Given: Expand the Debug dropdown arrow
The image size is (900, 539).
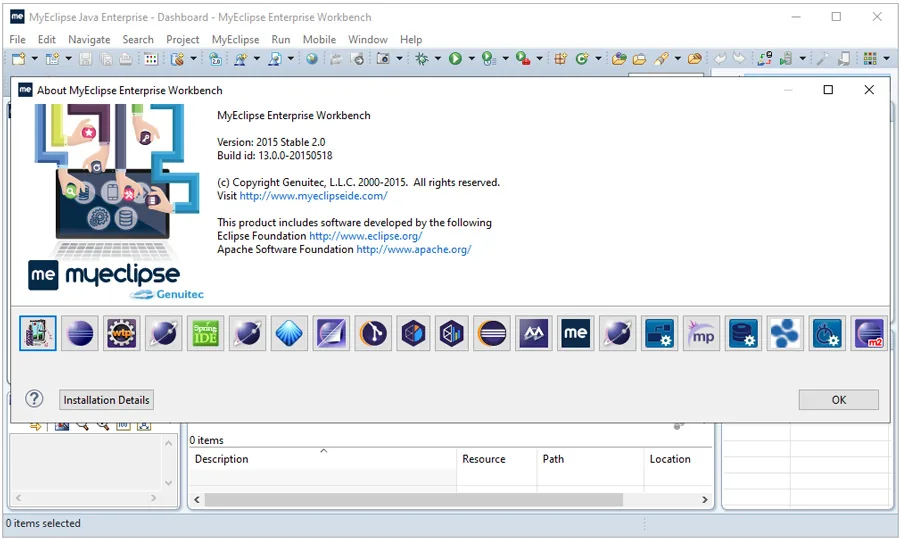Looking at the screenshot, I should tap(438, 59).
